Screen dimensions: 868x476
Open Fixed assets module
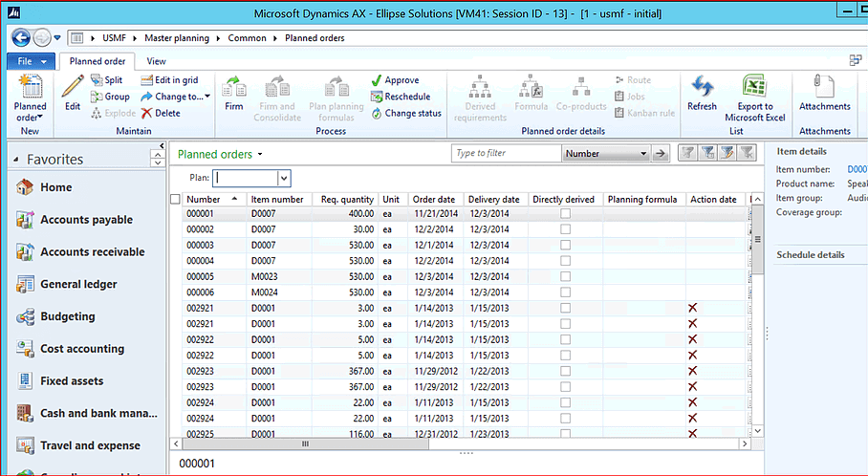pyautogui.click(x=60, y=380)
